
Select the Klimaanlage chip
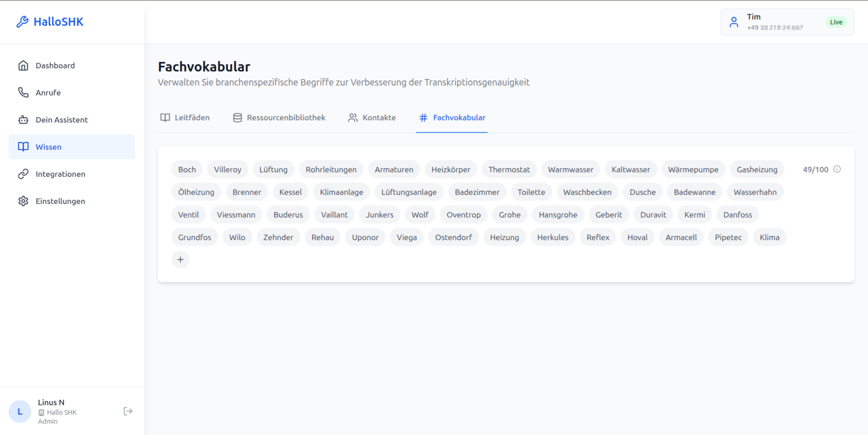tap(341, 192)
